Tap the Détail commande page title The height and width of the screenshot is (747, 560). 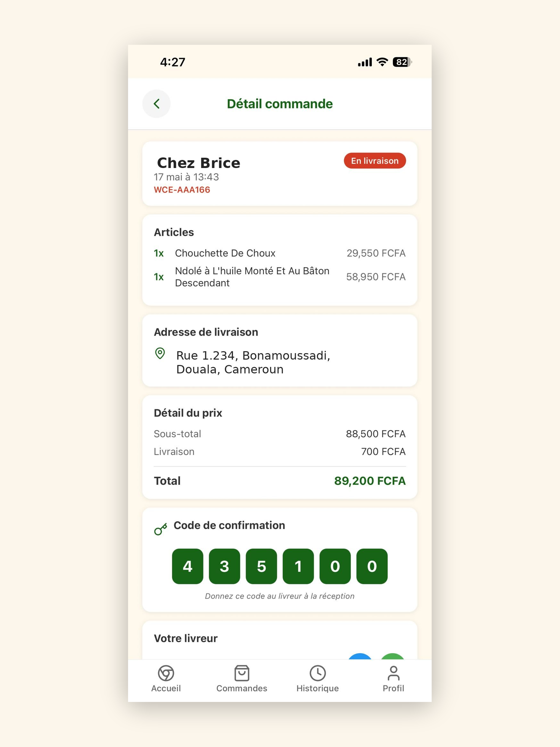tap(280, 104)
